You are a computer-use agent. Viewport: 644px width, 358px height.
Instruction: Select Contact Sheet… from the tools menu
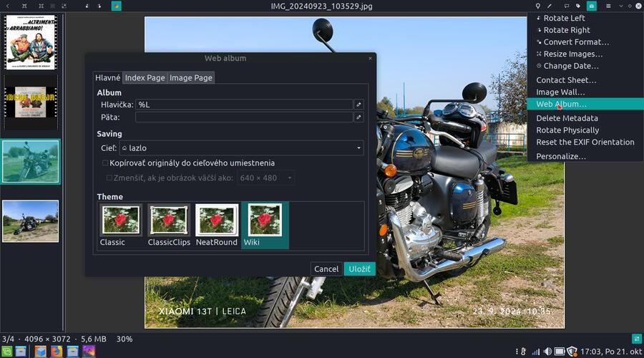(566, 80)
